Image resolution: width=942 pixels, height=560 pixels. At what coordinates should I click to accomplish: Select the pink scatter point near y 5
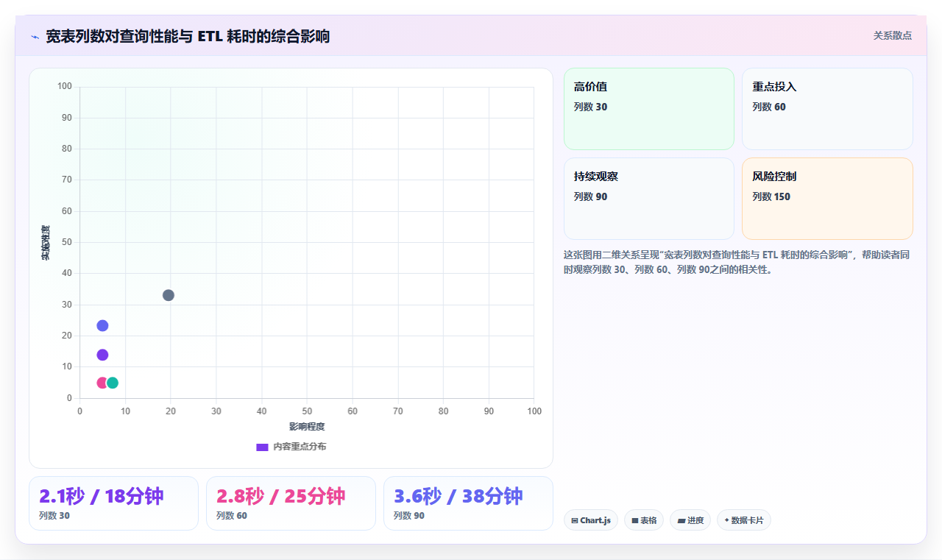click(101, 383)
